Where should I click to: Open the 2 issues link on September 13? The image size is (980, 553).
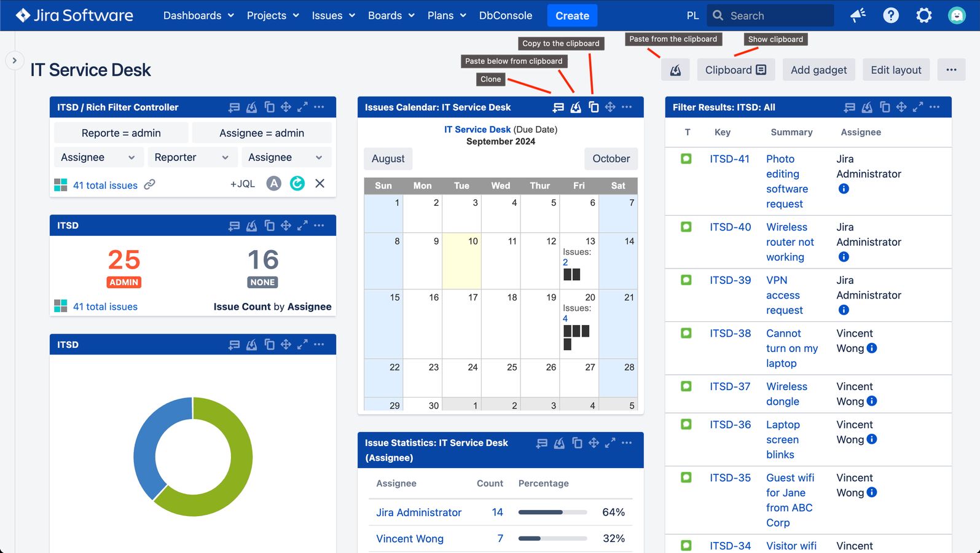point(565,262)
